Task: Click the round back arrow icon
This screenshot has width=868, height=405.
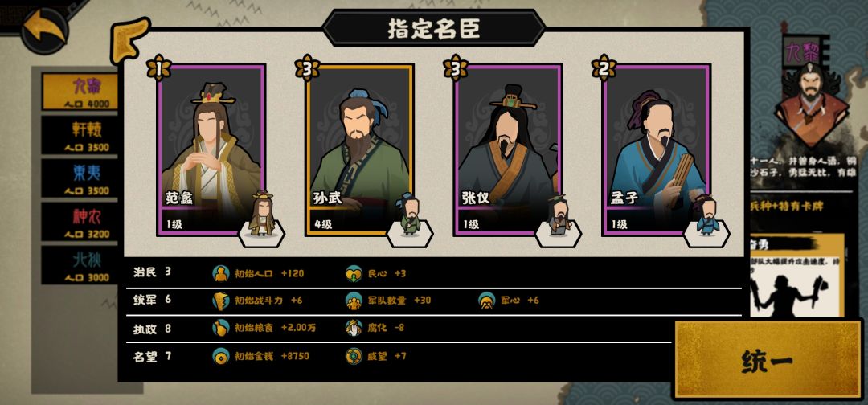Action: tap(44, 31)
